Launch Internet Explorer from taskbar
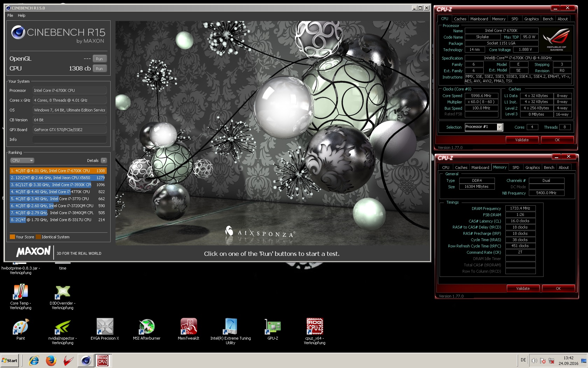 pyautogui.click(x=34, y=360)
